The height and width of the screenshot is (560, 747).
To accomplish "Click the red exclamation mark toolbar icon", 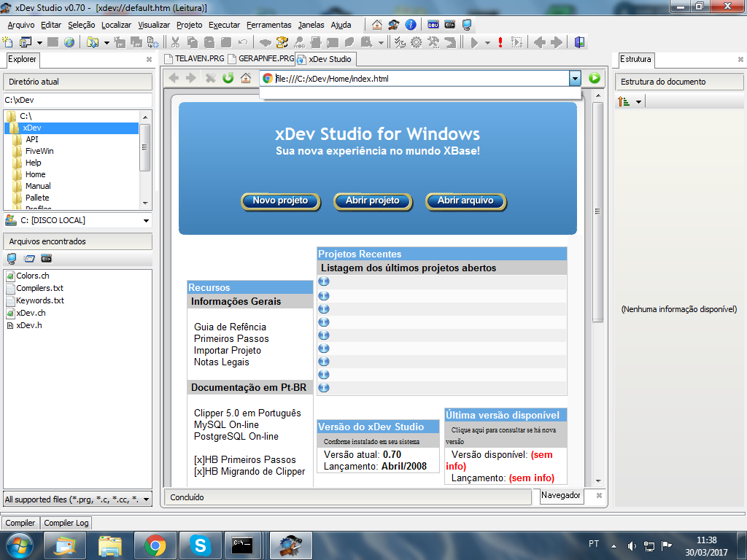I will [x=500, y=42].
